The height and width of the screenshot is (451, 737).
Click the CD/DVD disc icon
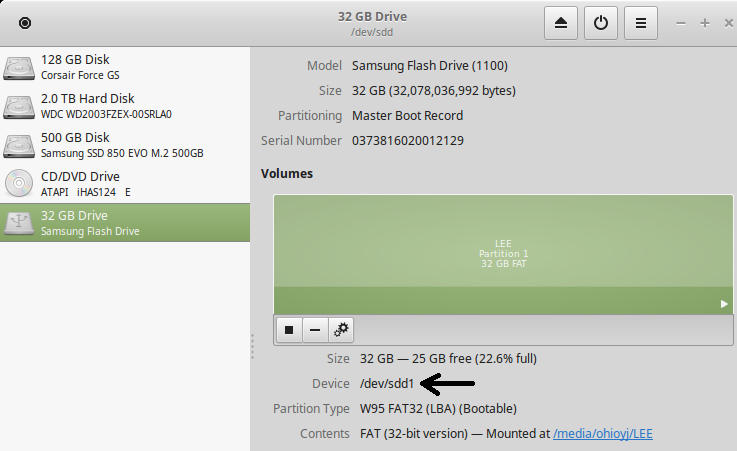(19, 183)
